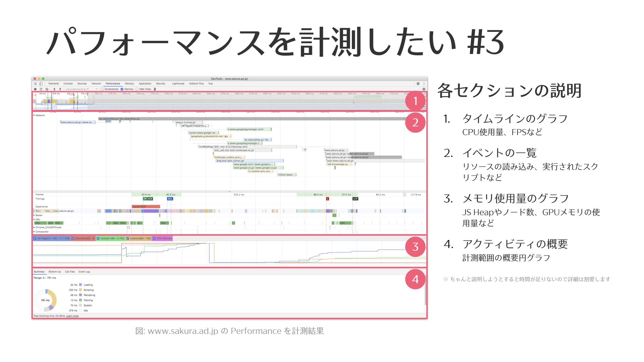Click the clear recording icon
Viewport: 644px width, 362px height.
[x=47, y=89]
